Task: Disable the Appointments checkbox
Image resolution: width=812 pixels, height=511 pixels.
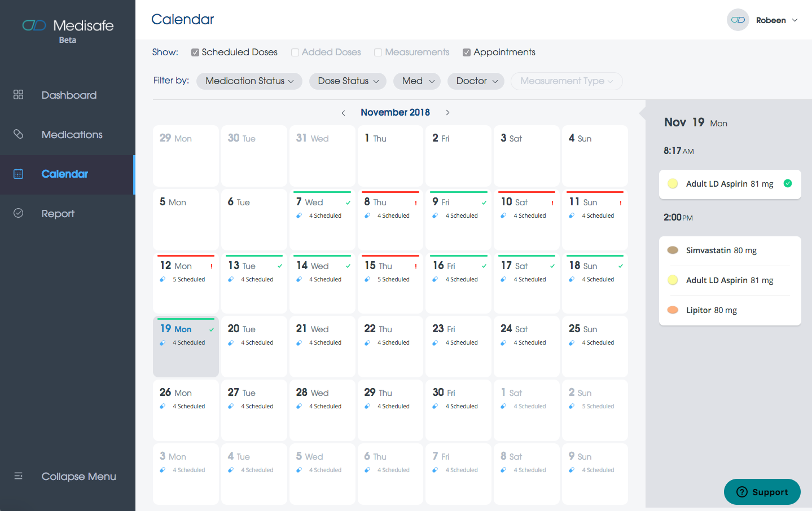Action: [467, 52]
